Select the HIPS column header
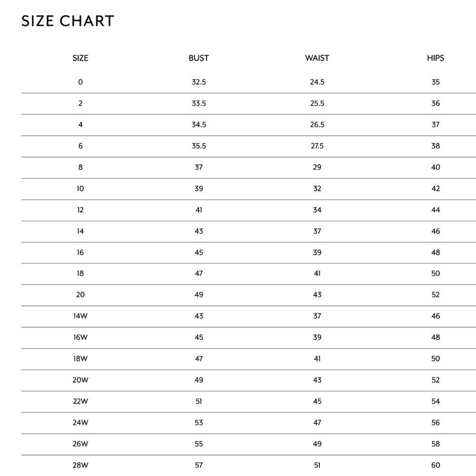 tap(436, 58)
